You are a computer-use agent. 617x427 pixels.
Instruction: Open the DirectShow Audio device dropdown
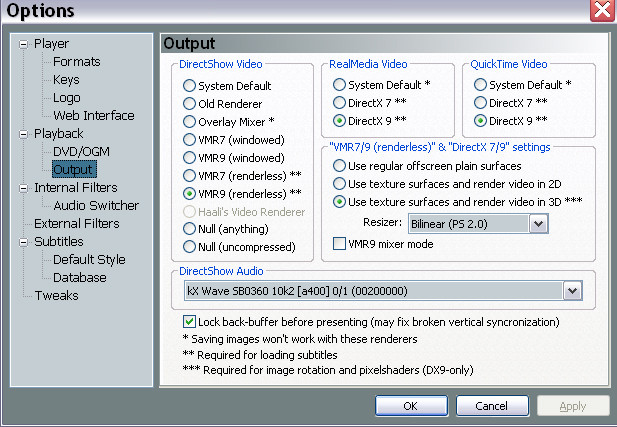point(572,291)
